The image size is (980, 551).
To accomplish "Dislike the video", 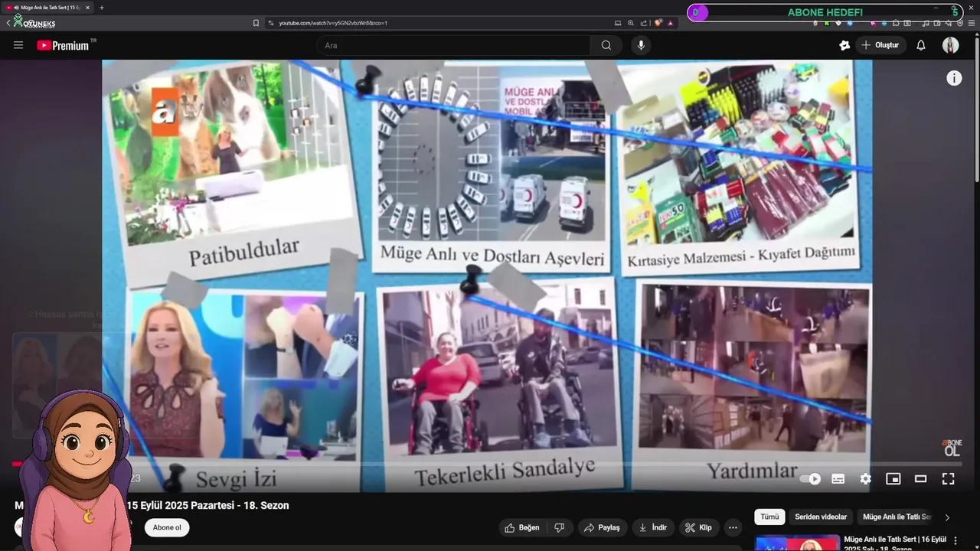I will 560,527.
